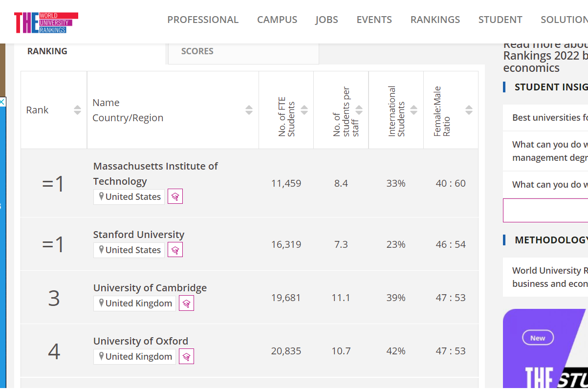Select MIT's =1 rank cell
The height and width of the screenshot is (390, 588).
pyautogui.click(x=53, y=184)
